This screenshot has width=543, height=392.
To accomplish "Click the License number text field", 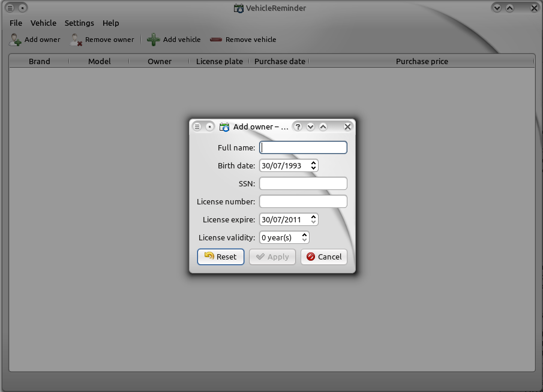I will click(x=303, y=202).
